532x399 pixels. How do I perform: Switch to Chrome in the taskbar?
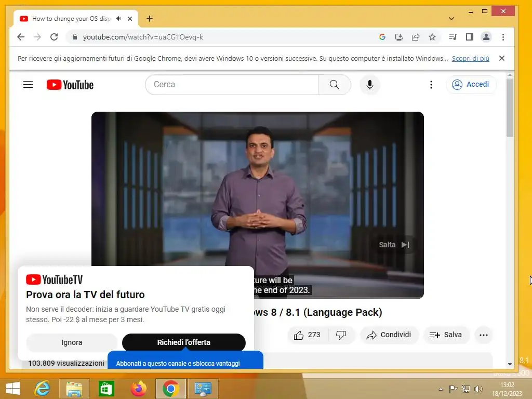coord(170,388)
